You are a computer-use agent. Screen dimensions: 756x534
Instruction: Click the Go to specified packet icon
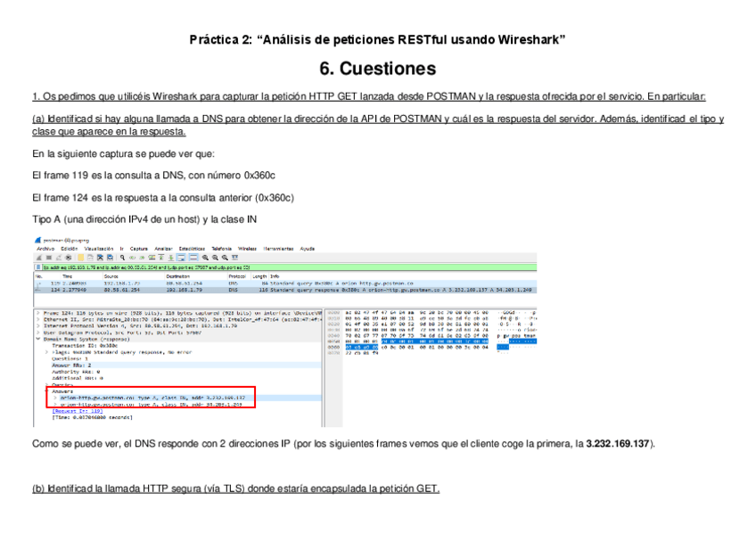[x=152, y=258]
